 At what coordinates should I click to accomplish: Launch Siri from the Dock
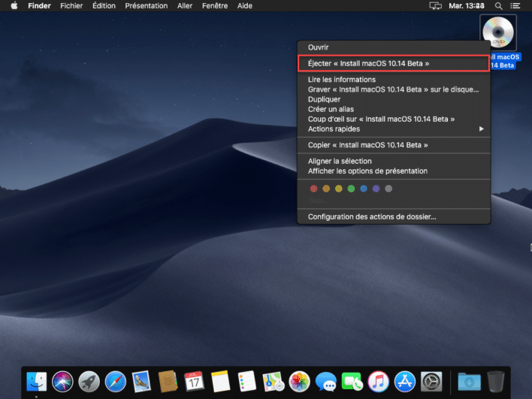click(x=62, y=382)
